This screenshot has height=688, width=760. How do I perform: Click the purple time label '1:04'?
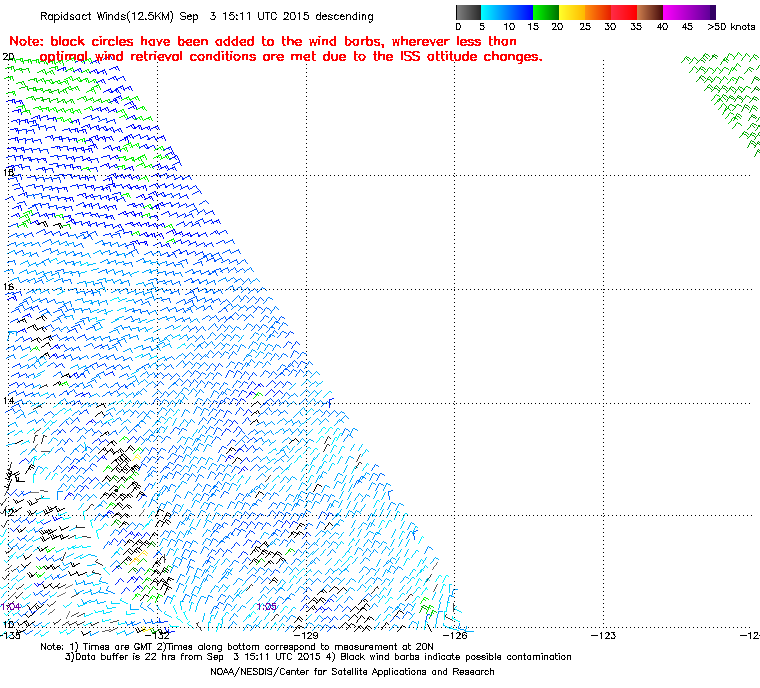pos(11,607)
